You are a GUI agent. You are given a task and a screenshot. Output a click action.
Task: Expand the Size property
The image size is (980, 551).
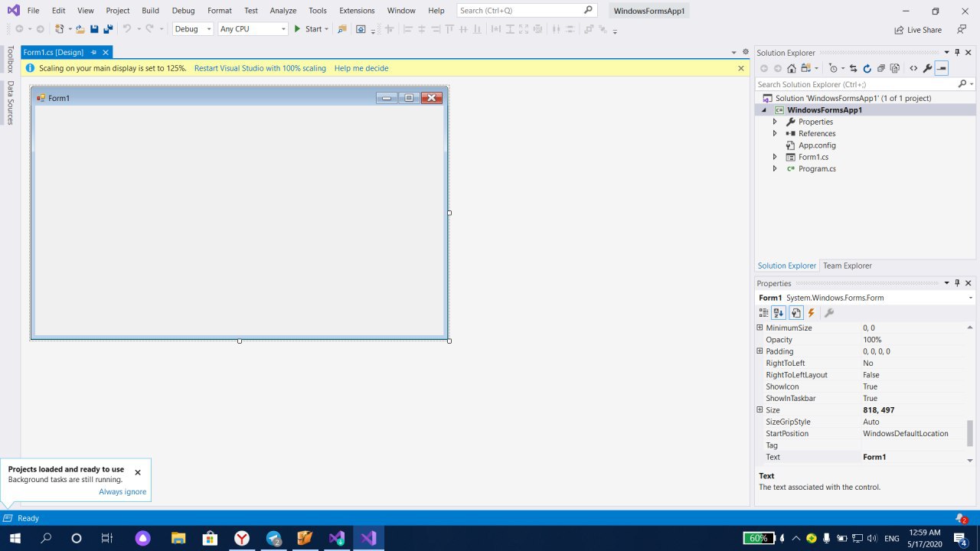759,410
